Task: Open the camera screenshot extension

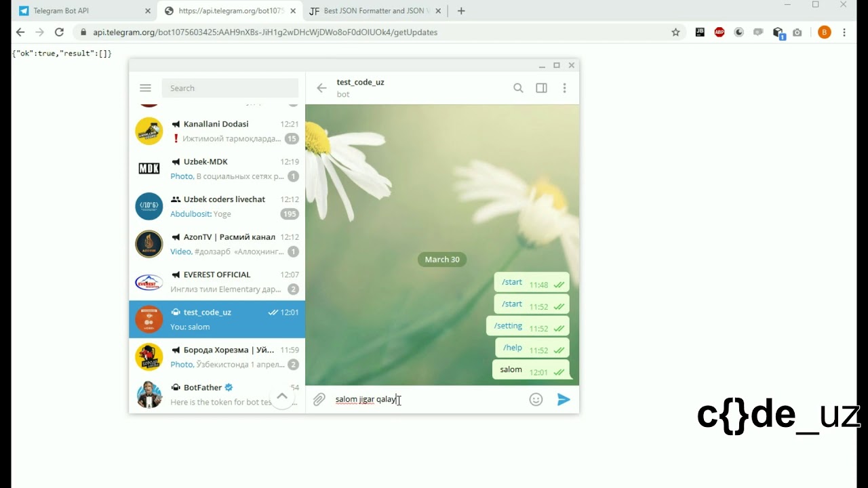Action: pyautogui.click(x=797, y=32)
